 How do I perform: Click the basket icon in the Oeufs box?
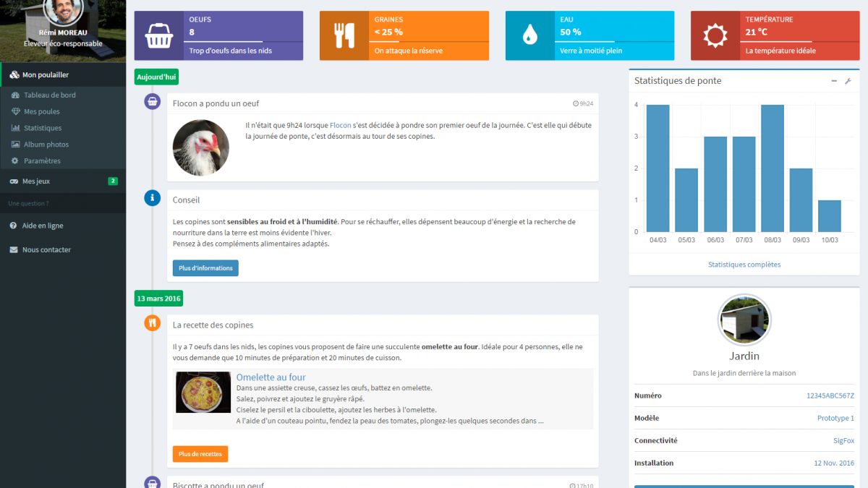pyautogui.click(x=158, y=35)
